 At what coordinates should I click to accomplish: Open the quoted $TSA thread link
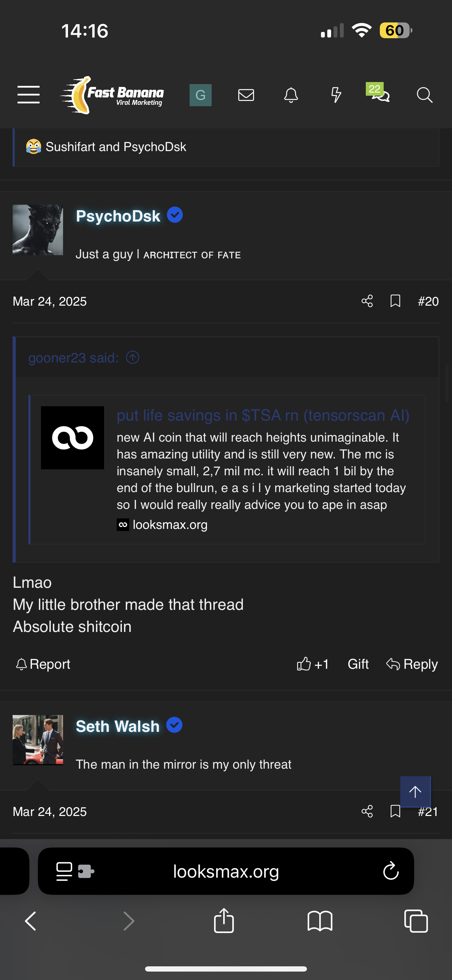click(263, 415)
